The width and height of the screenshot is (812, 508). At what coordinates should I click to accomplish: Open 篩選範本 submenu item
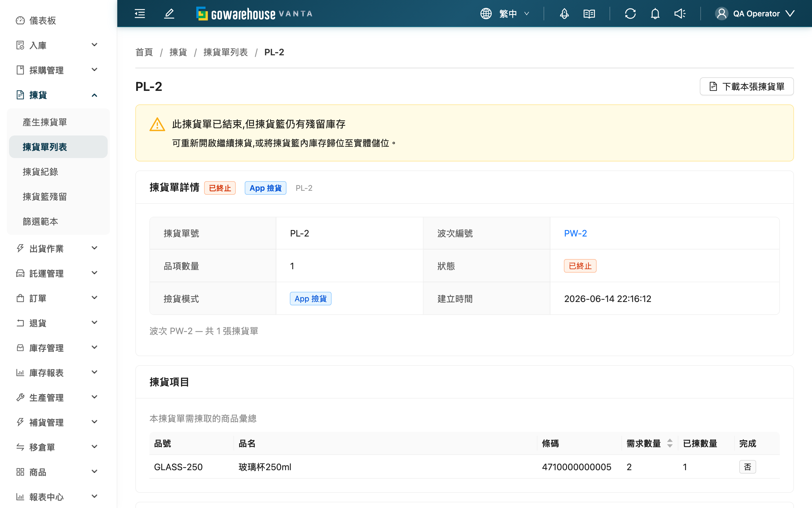[58, 222]
